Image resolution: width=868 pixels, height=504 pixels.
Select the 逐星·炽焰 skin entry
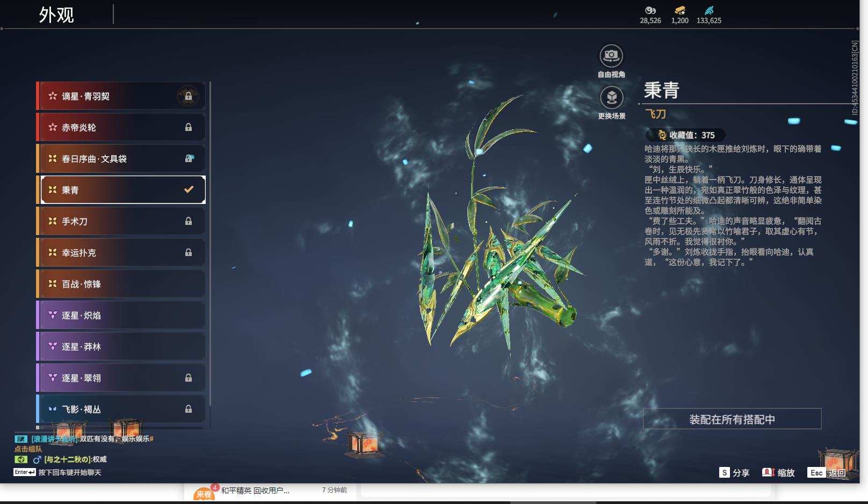pos(121,315)
